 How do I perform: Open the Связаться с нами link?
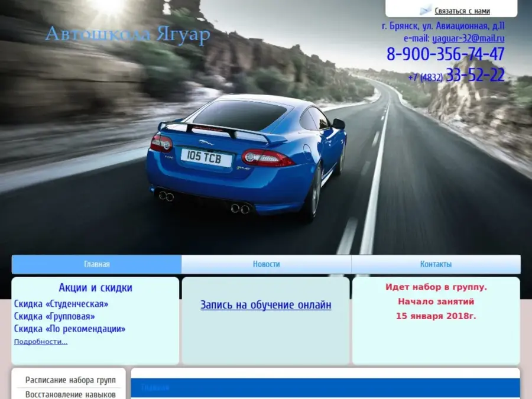point(462,11)
